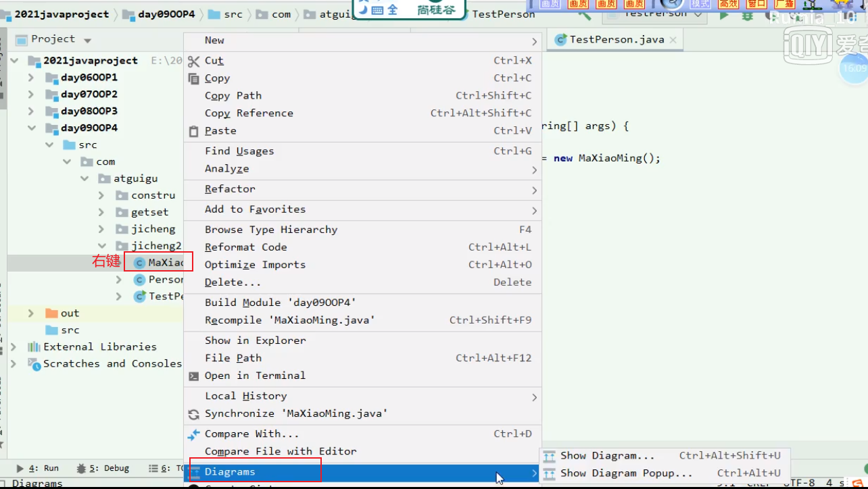Screen dimensions: 868x489
Task: Choose Browse Type Hierarchy
Action: pyautogui.click(x=363, y=230)
